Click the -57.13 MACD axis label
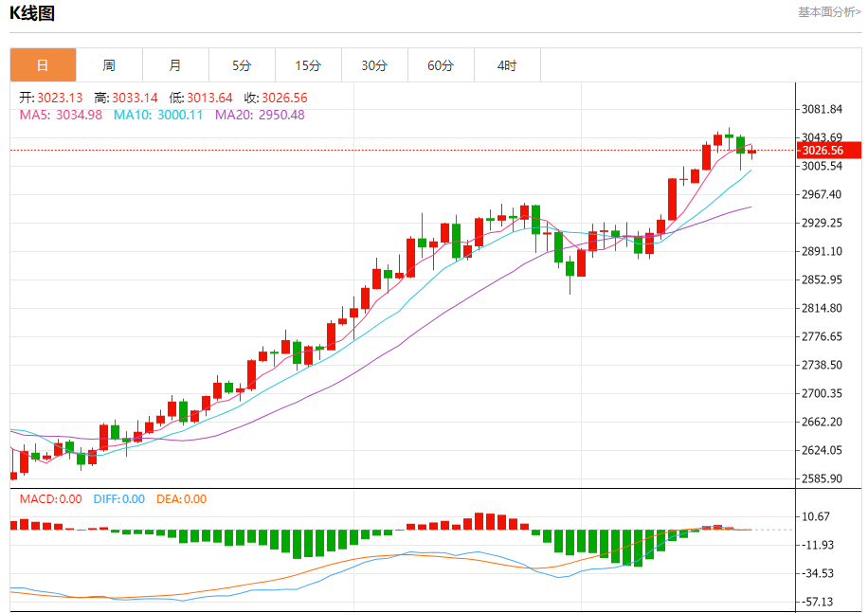Screen dimensions: 868x613 tap(816, 602)
